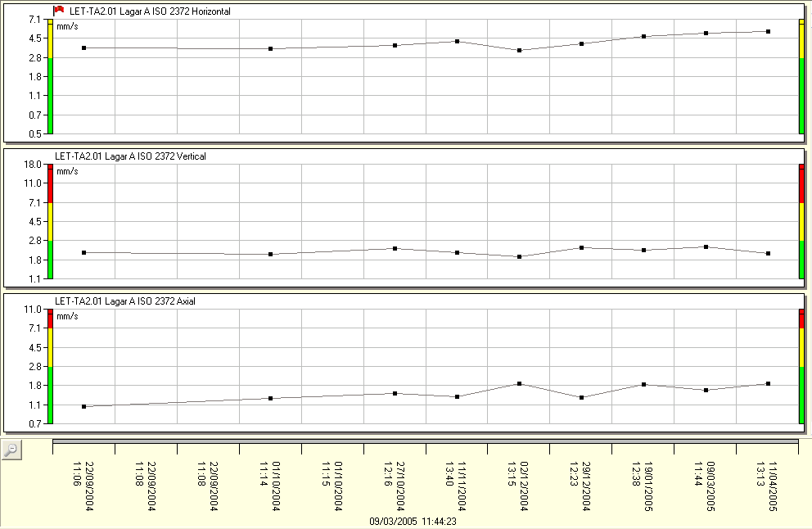Click the 02/12/2004 point in Axial chart
Viewport: 812px width, 529px height.
520,384
